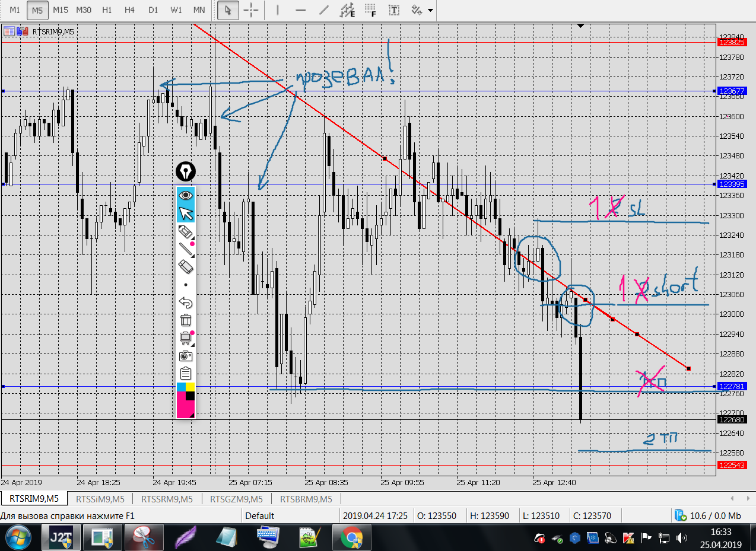The height and width of the screenshot is (551, 756).
Task: Open the RTSBRM9,M5 chart tab
Action: [x=306, y=499]
